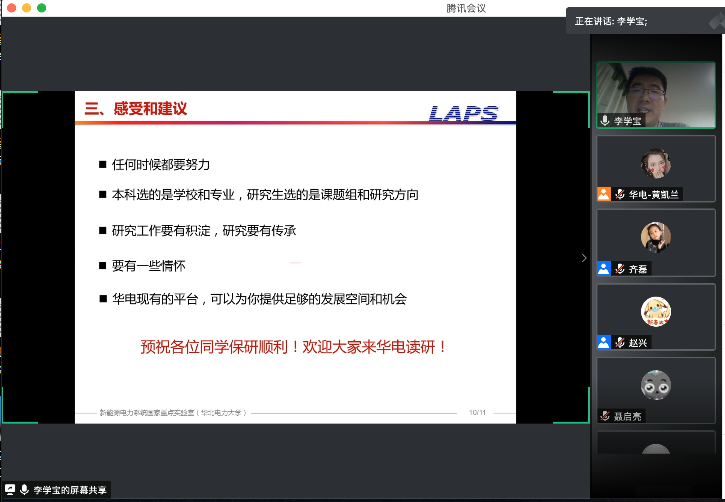The image size is (725, 502).
Task: Click blue user badge icon beside 赵兴
Action: pyautogui.click(x=604, y=342)
